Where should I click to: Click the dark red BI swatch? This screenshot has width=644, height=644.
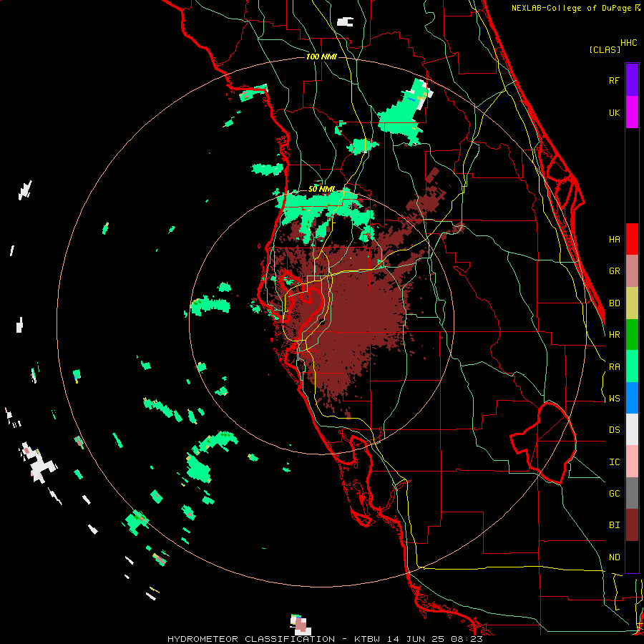pyautogui.click(x=632, y=525)
